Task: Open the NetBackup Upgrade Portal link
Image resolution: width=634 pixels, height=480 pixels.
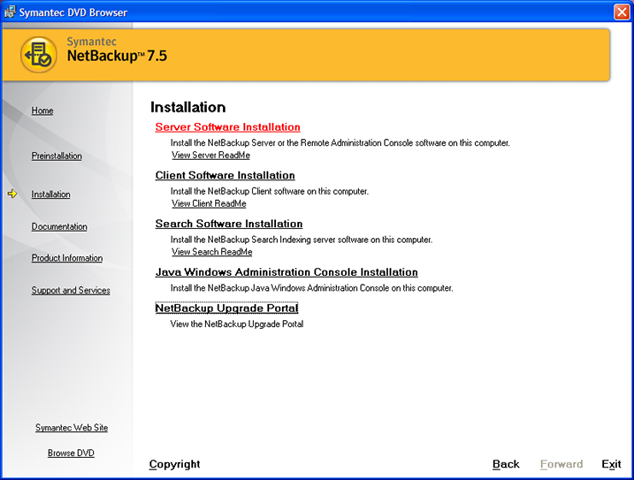Action: click(x=227, y=308)
